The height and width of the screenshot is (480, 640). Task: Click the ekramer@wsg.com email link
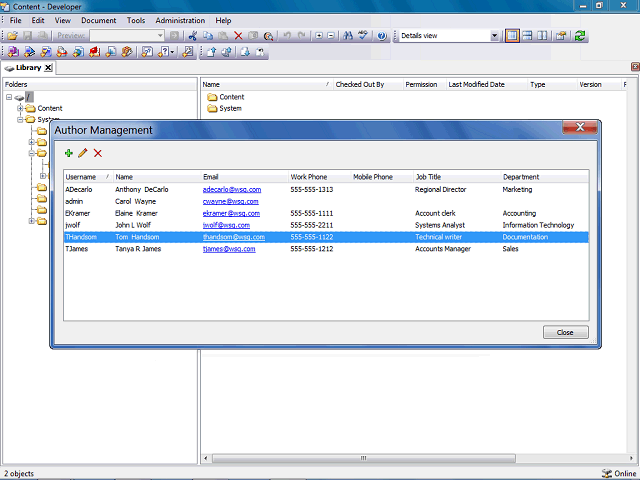[231, 213]
